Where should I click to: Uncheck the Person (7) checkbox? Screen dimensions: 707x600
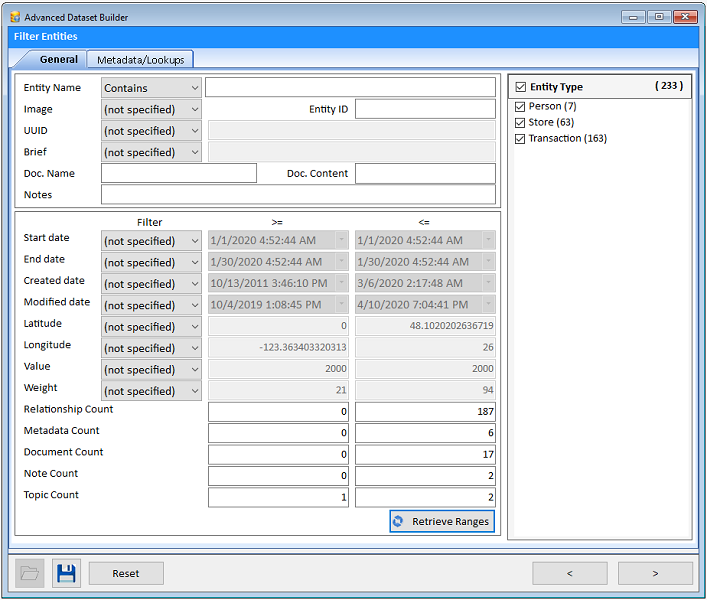point(520,106)
